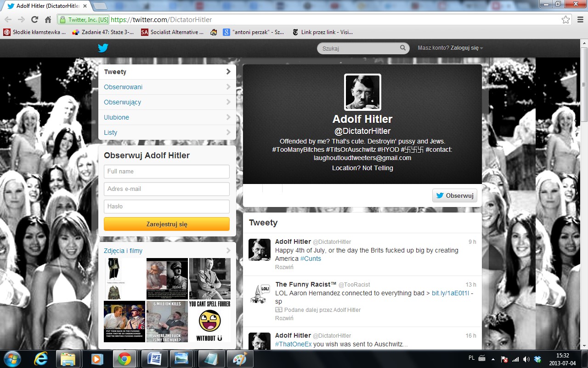Viewport: 588px width, 368px height.
Task: Open the Obserwowani list
Action: coord(167,87)
